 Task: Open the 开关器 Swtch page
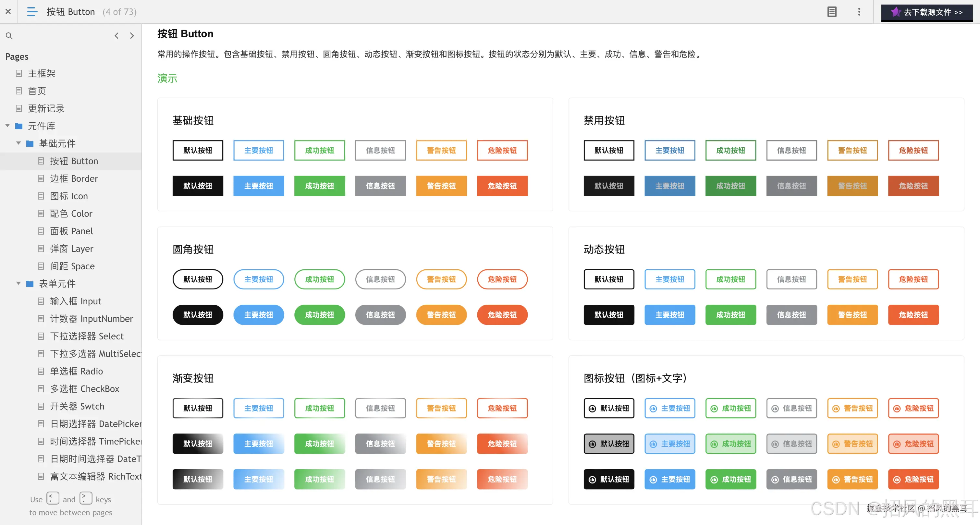(77, 406)
